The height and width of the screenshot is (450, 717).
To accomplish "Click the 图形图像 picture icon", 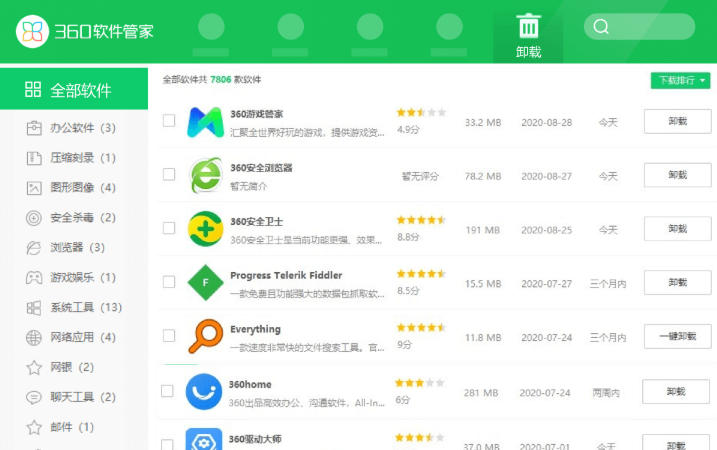I will click(x=34, y=188).
